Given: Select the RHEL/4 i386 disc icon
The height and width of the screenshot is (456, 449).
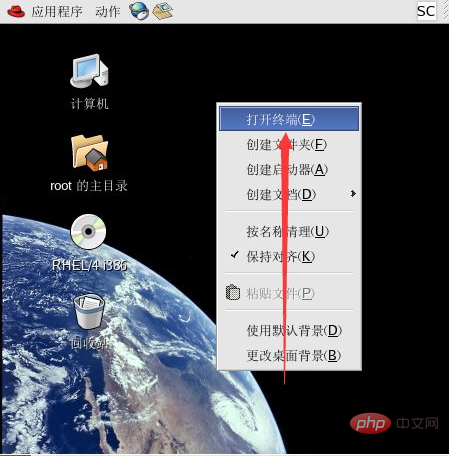Looking at the screenshot, I should 88,232.
